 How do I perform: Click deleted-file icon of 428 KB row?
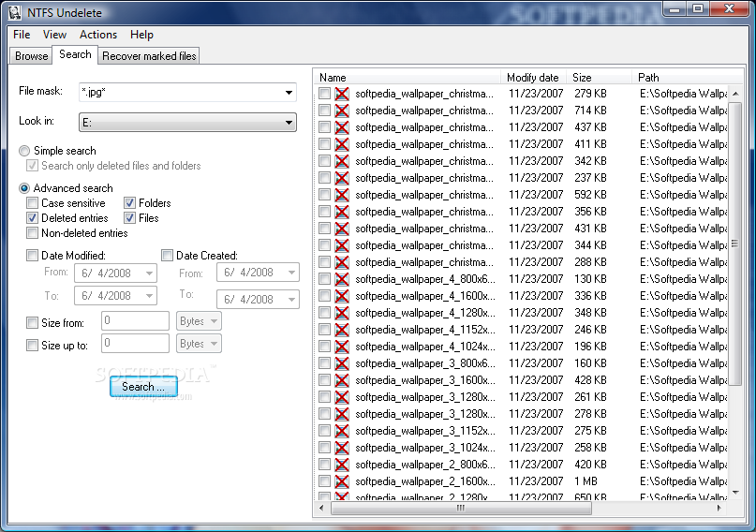point(342,380)
